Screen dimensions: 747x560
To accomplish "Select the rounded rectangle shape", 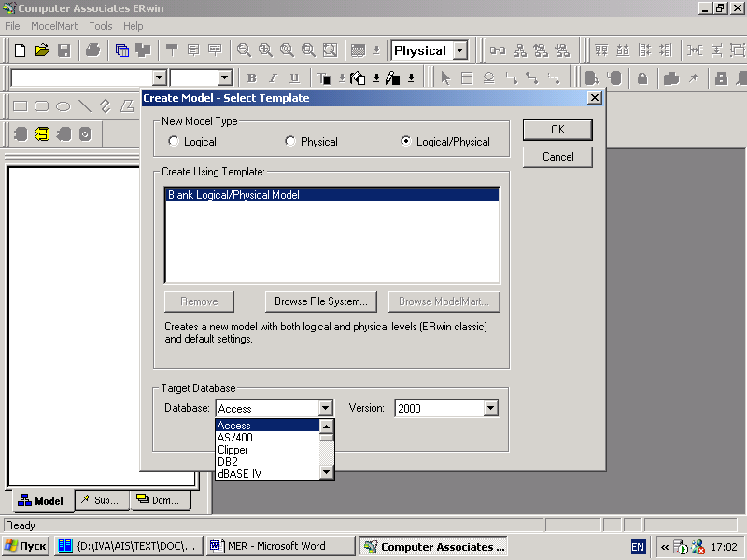I will [x=42, y=106].
